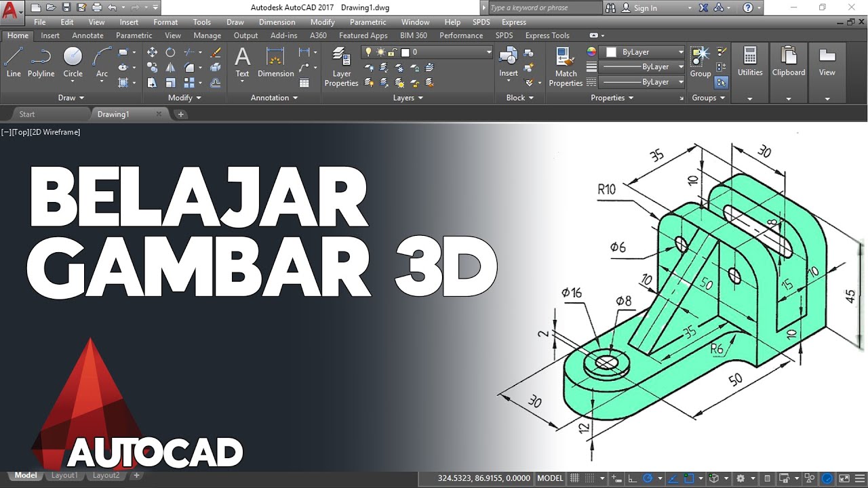
Task: Toggle dynamic input in status bar
Action: [x=616, y=478]
